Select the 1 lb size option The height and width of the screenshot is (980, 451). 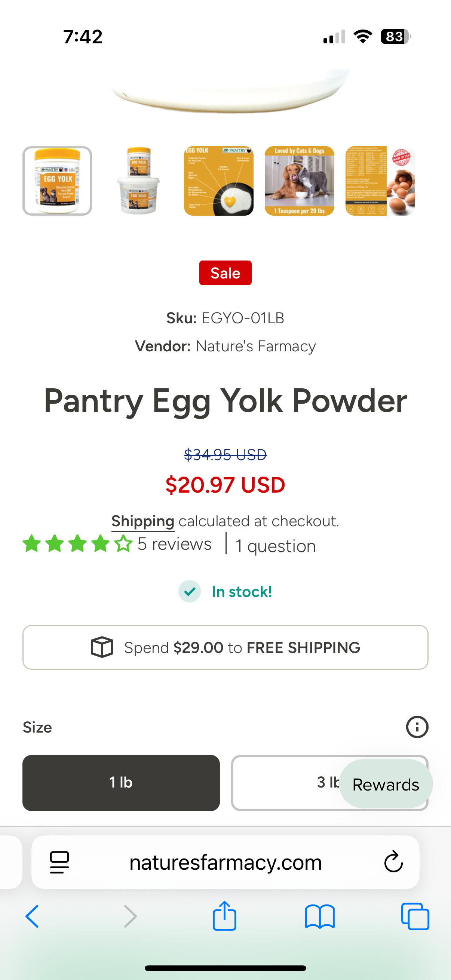(121, 783)
